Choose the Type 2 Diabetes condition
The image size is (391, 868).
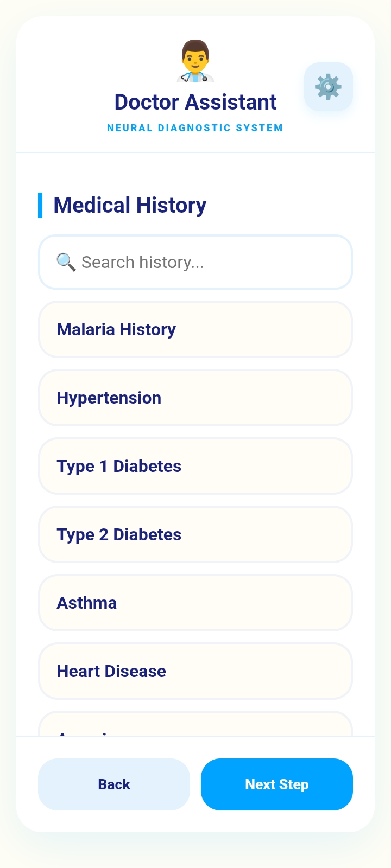pyautogui.click(x=195, y=534)
